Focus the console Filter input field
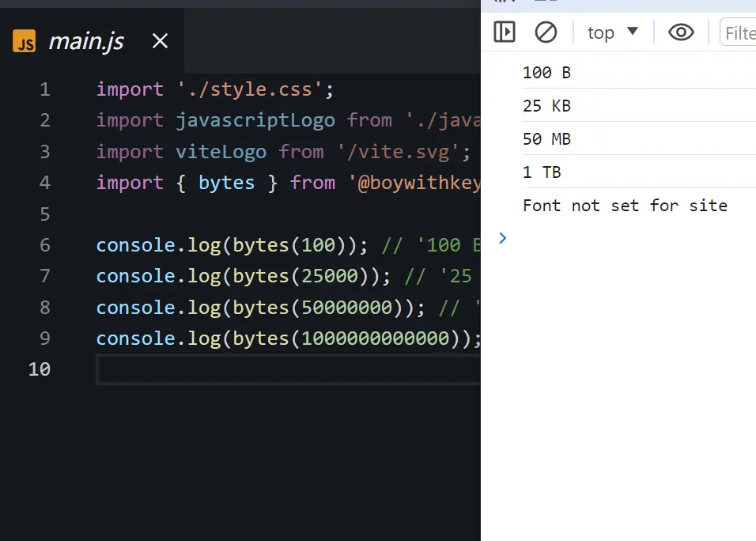Viewport: 756px width, 541px height. click(x=738, y=32)
